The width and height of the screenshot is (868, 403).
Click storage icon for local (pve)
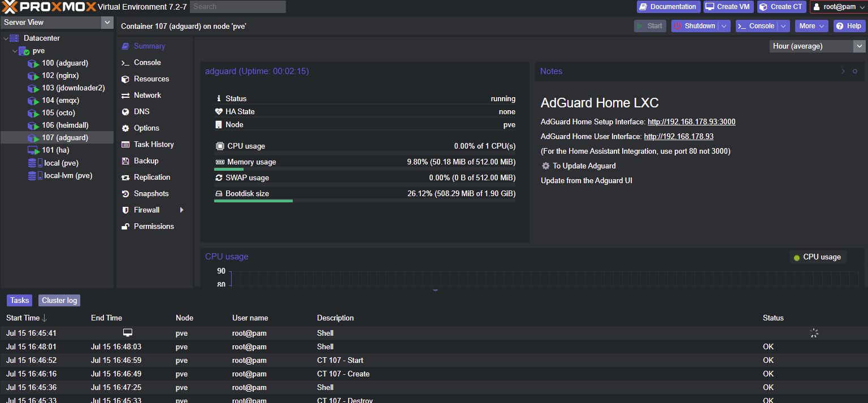coord(35,163)
